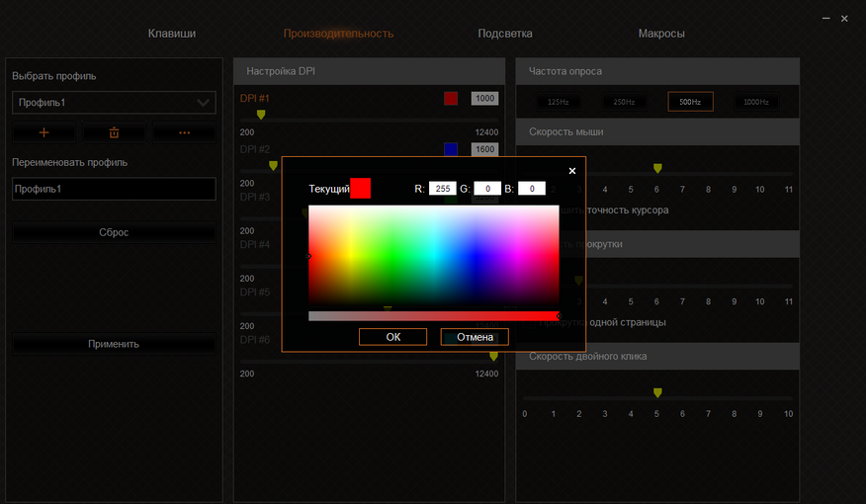Select the 1000Hz polling rate
866x504 pixels.
point(756,102)
